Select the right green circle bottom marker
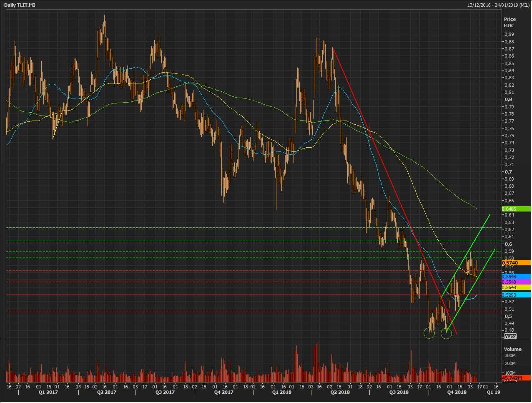Screen dimensions: 532x403 [446, 333]
